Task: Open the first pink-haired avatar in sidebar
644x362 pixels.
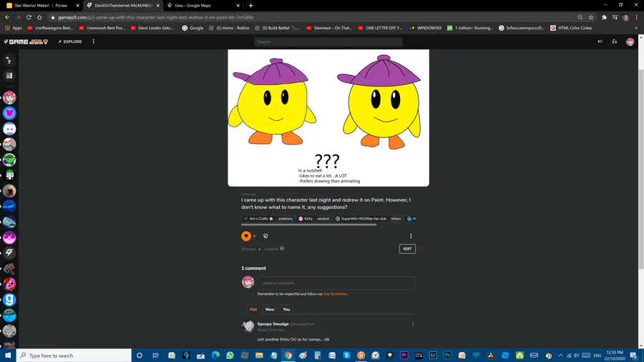Action: point(9,97)
